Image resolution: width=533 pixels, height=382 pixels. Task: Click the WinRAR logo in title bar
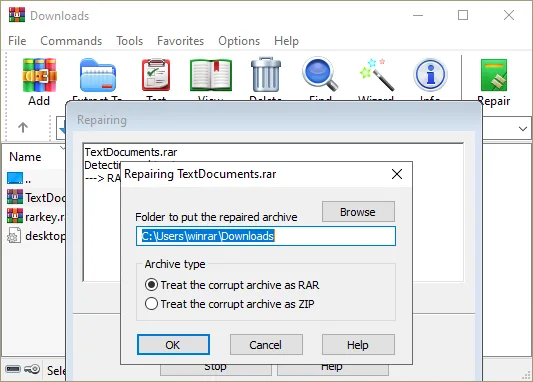point(17,15)
